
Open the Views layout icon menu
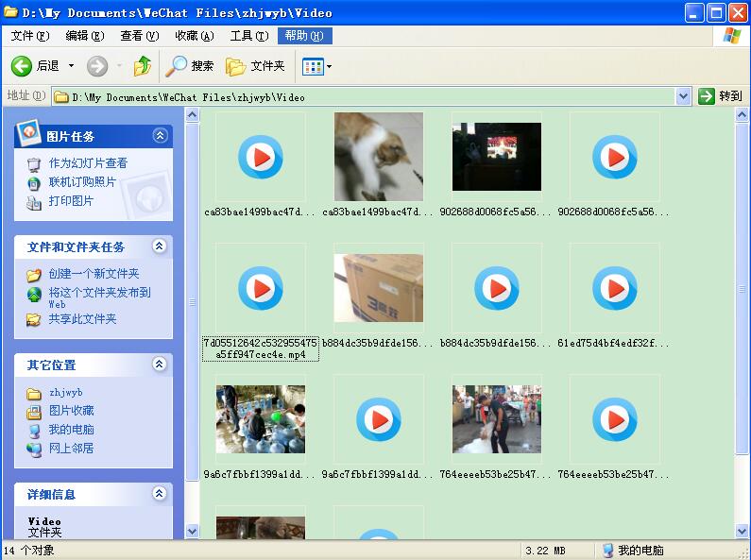pos(316,66)
